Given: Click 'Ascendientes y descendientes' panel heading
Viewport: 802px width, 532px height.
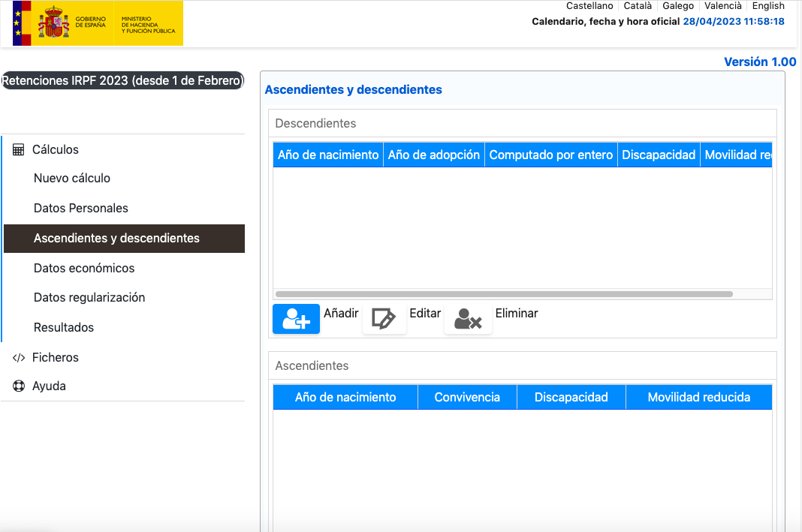Looking at the screenshot, I should point(353,89).
